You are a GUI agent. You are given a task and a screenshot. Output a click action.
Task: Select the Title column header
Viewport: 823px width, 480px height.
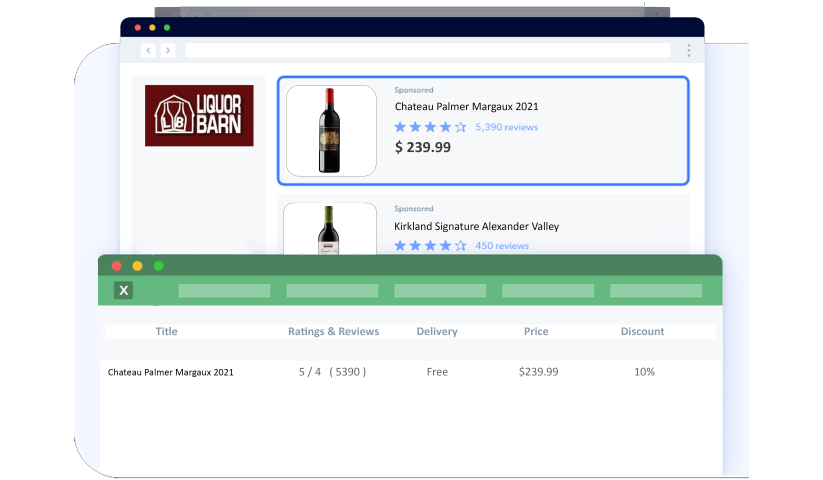[x=166, y=332]
